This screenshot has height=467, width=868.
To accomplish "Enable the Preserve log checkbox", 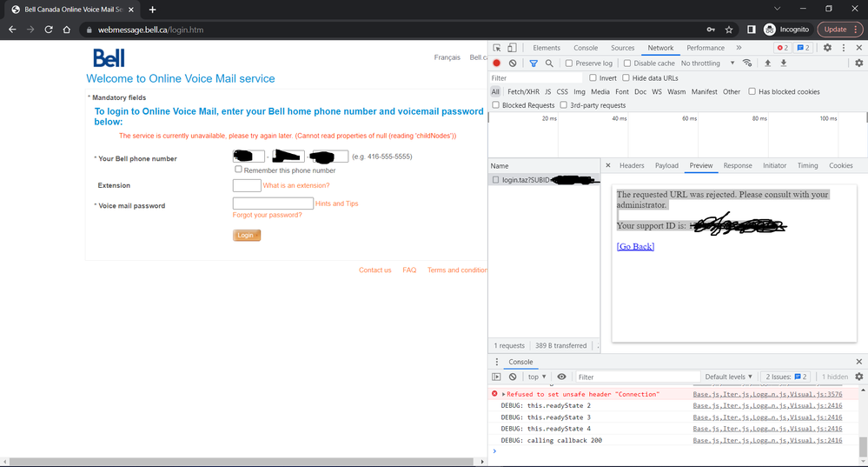I will (569, 63).
